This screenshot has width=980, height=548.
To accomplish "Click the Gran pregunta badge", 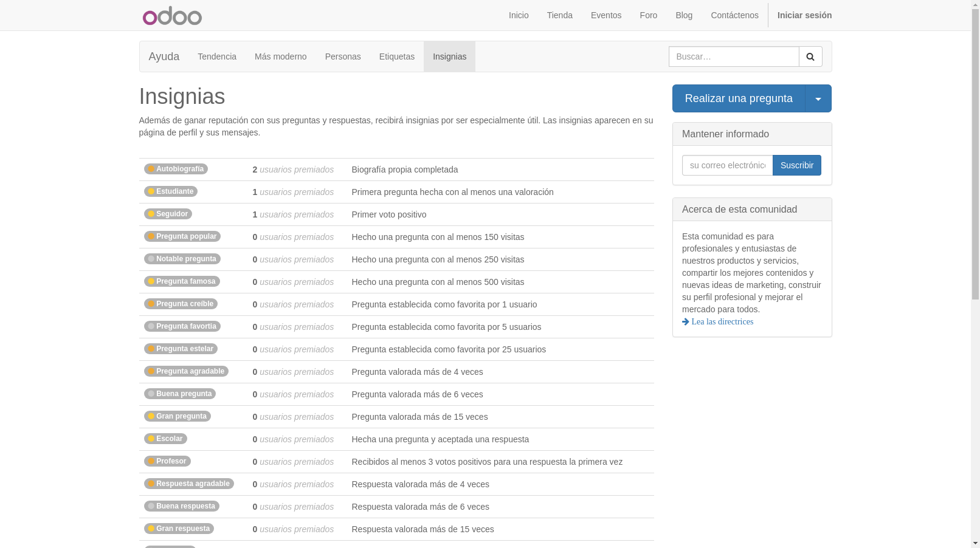I will [x=177, y=416].
